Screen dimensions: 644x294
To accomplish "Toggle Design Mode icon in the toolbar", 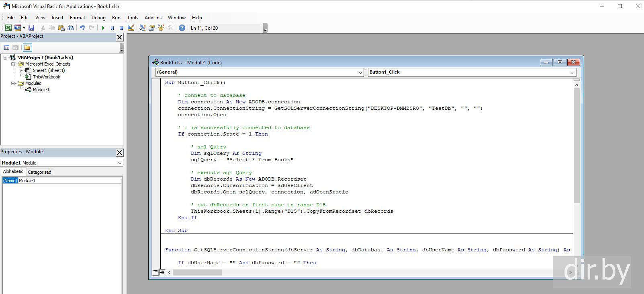I will pos(131,28).
